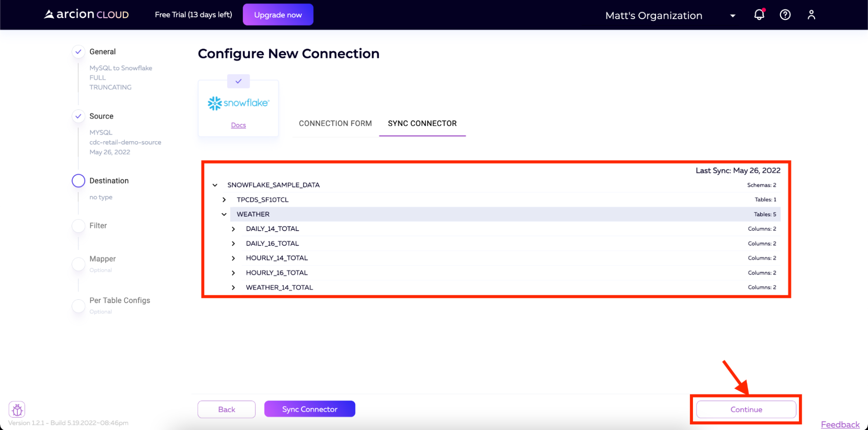Click the Snowflake logo card
Viewport: 868px width, 430px height.
[x=238, y=108]
